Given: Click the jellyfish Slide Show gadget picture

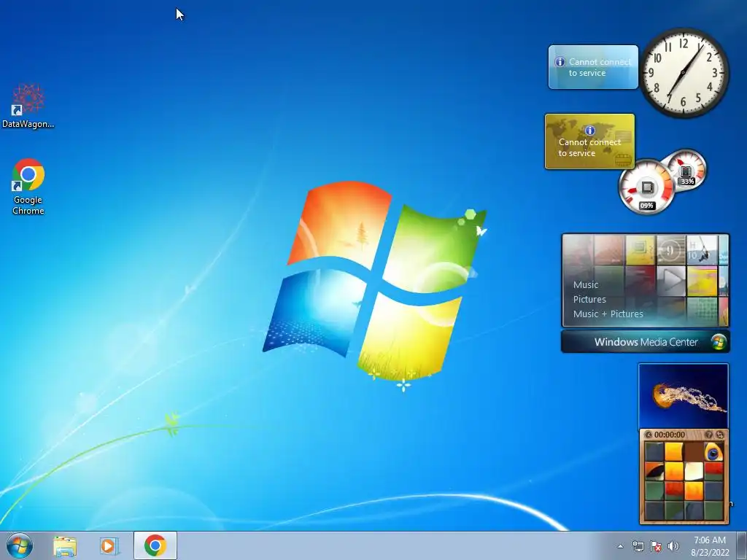Looking at the screenshot, I should [684, 396].
